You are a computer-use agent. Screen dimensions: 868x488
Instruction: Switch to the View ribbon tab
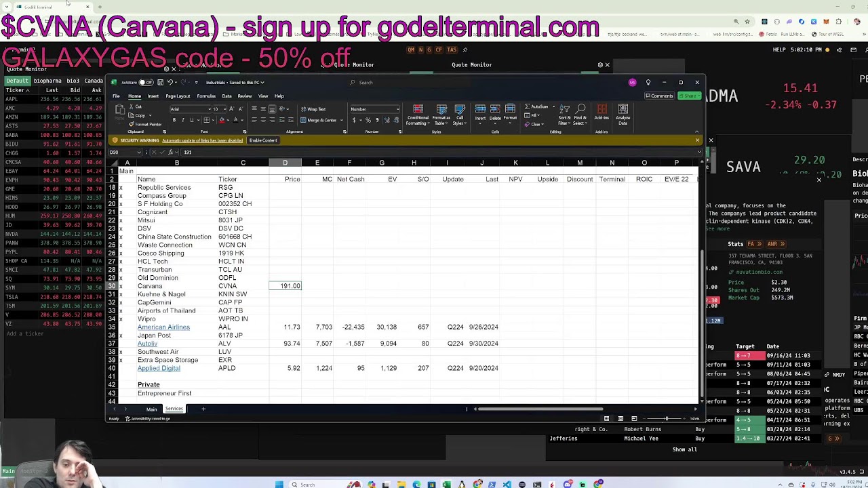[x=263, y=96]
